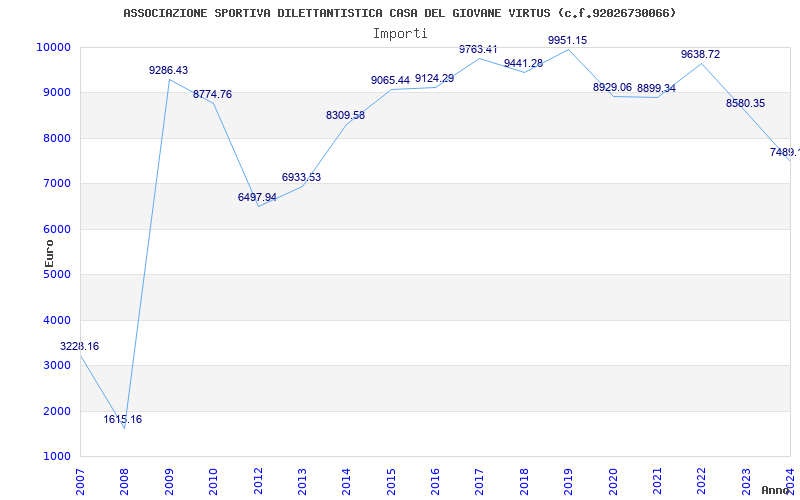
Task: Click data label 8774.76 for 2010
Action: tap(212, 94)
